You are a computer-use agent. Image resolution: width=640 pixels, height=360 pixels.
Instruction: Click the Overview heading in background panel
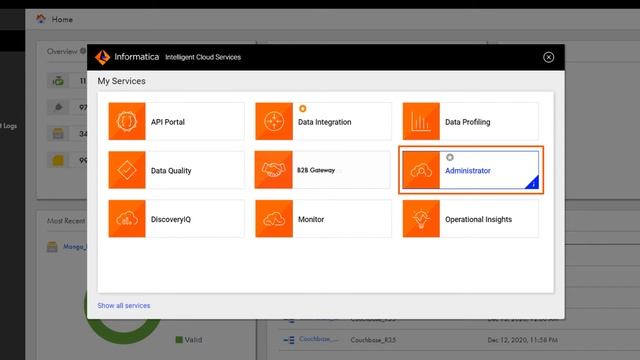pyautogui.click(x=62, y=51)
